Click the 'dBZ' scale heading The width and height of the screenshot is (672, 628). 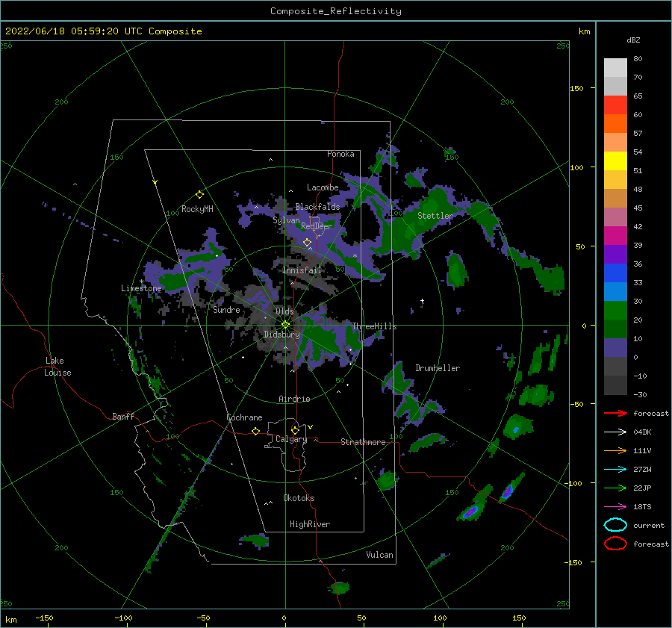point(633,40)
